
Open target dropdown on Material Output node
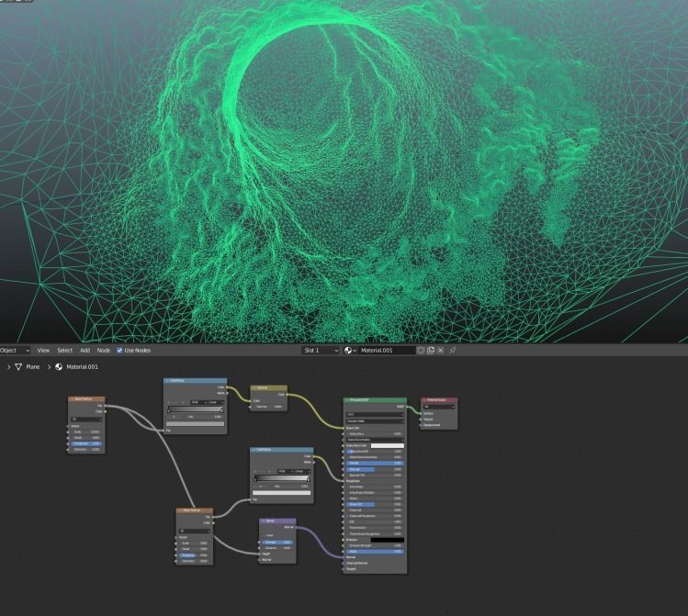(439, 407)
